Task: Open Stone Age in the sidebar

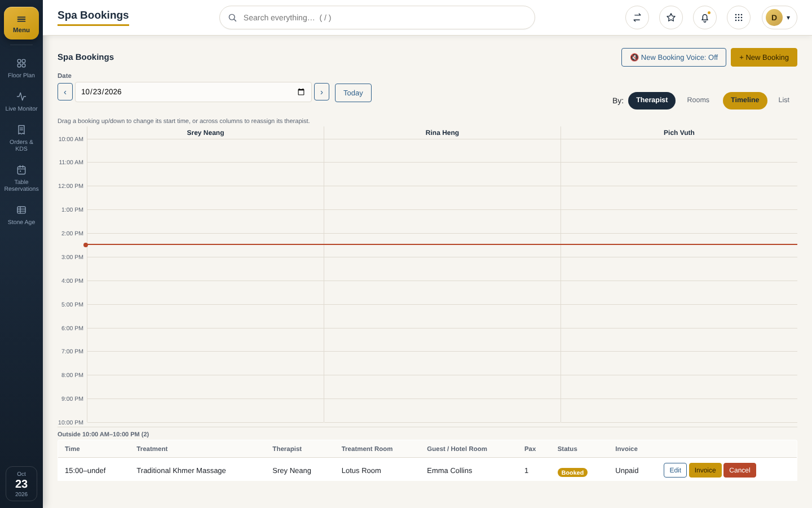Action: pos(21,215)
